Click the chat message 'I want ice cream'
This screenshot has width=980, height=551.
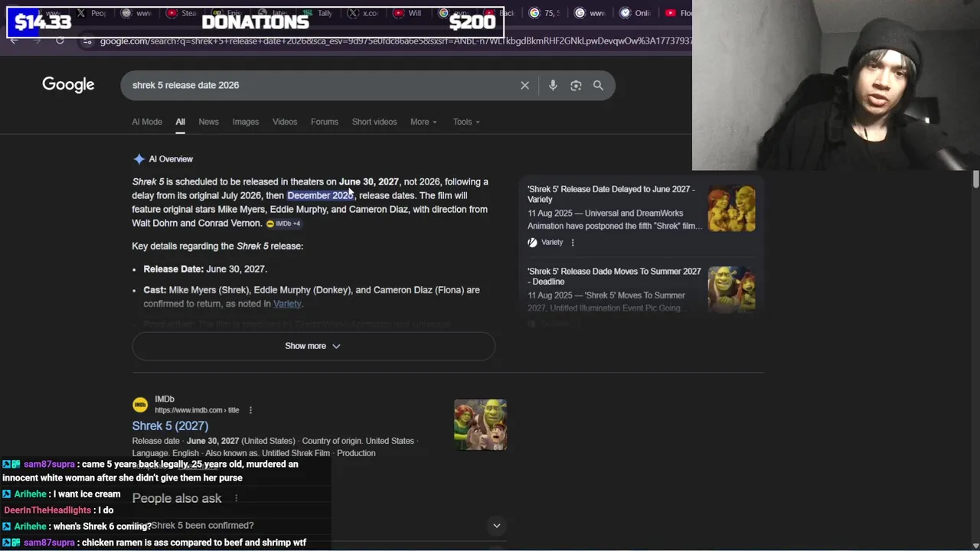87,494
